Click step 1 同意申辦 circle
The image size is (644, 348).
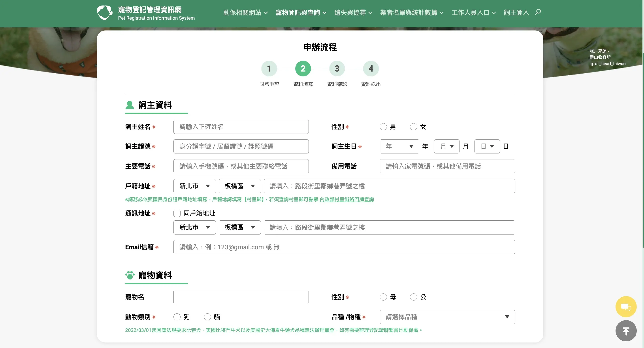[x=269, y=68]
